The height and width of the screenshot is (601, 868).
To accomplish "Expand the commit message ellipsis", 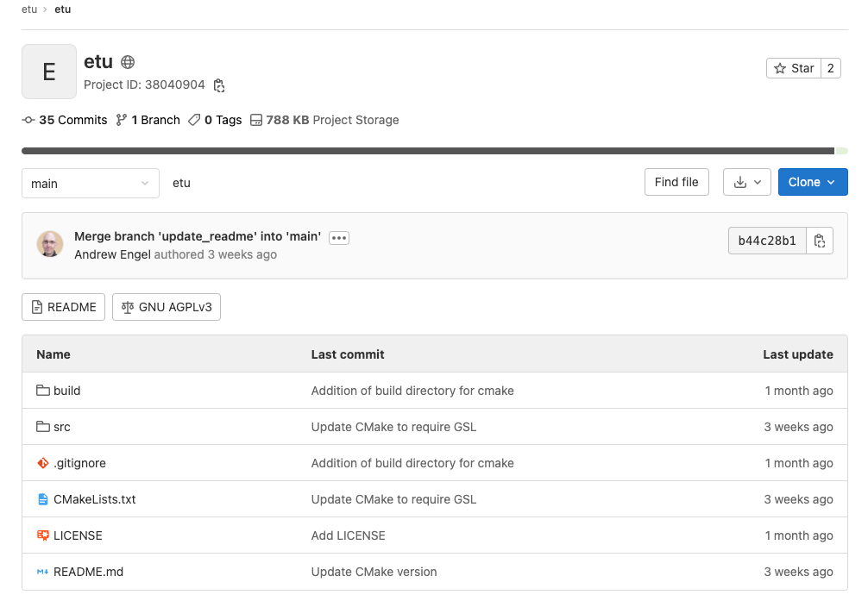I will 339,237.
